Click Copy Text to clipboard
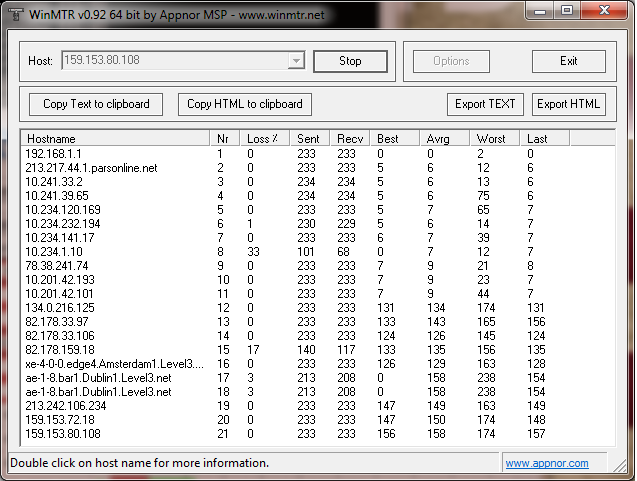This screenshot has height=481, width=637. [x=96, y=104]
